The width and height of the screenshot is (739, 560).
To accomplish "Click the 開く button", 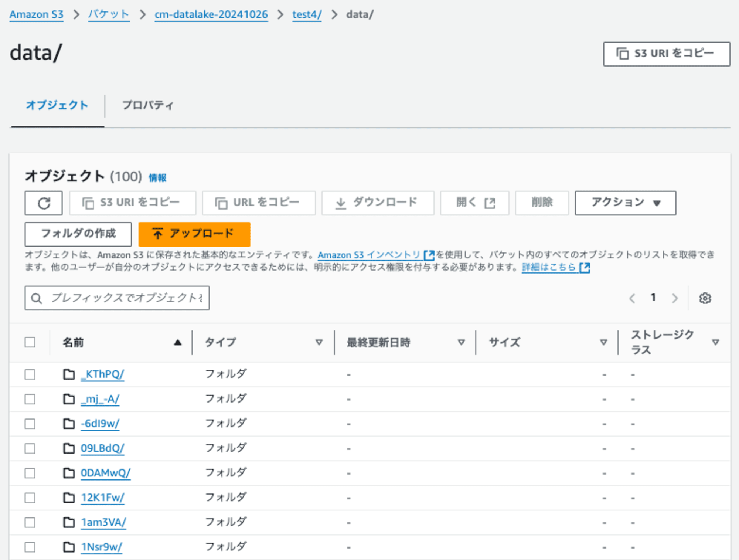I will point(475,203).
